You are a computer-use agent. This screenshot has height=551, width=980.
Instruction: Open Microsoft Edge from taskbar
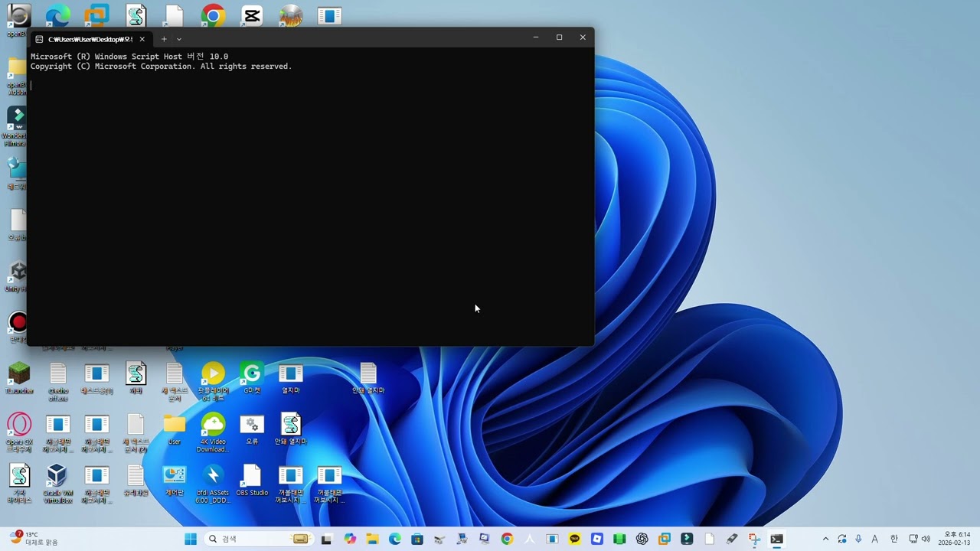pos(395,539)
